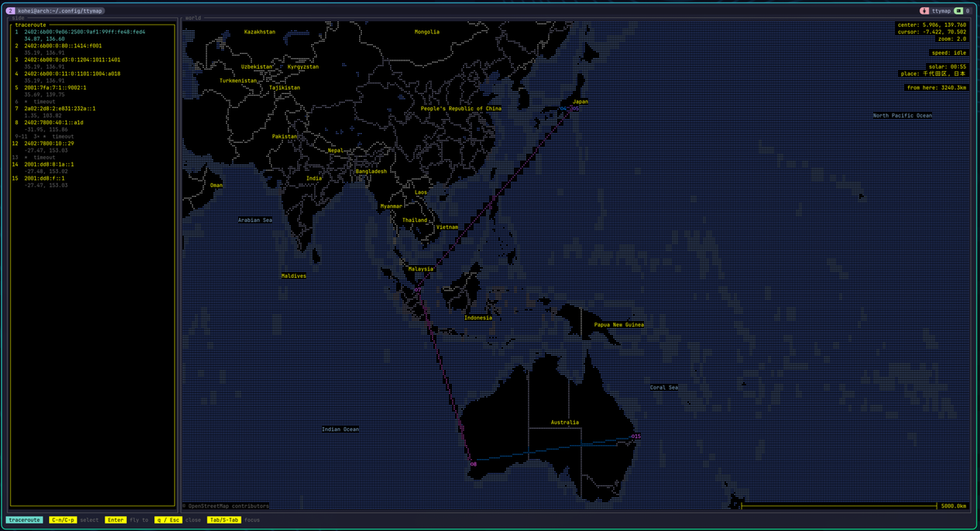Select hop 7 address 2a02:2d8:2:e831:232a::1
The width and height of the screenshot is (980, 531).
(x=60, y=109)
